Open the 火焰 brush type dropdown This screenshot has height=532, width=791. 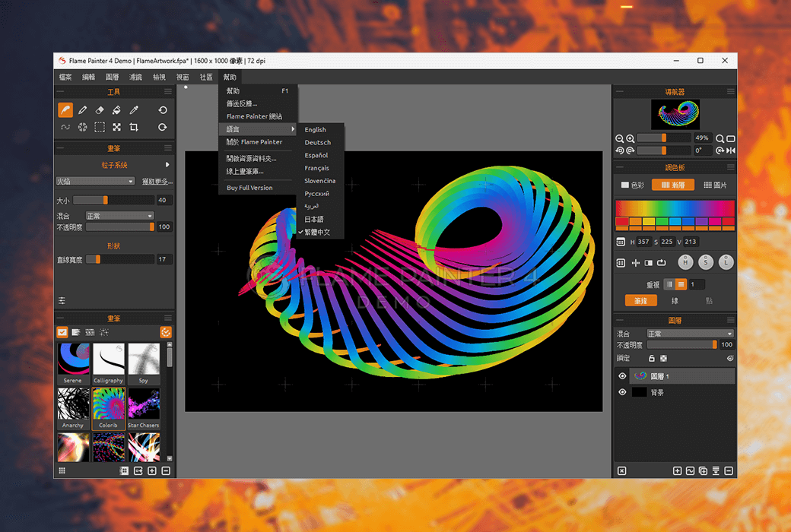(x=95, y=181)
